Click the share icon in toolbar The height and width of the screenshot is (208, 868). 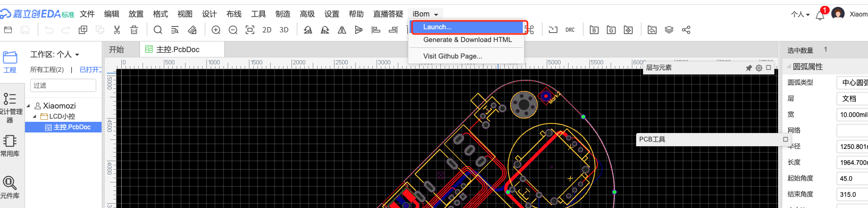(x=686, y=30)
